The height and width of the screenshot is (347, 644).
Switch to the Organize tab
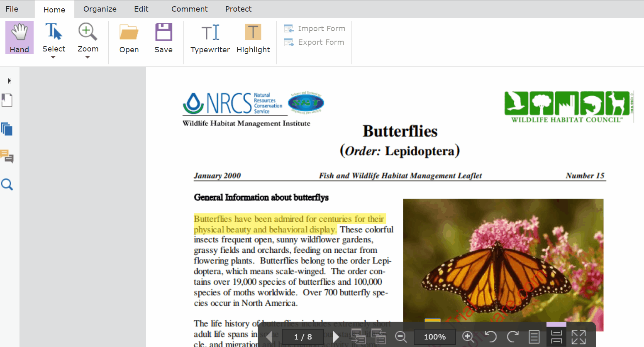coord(100,9)
